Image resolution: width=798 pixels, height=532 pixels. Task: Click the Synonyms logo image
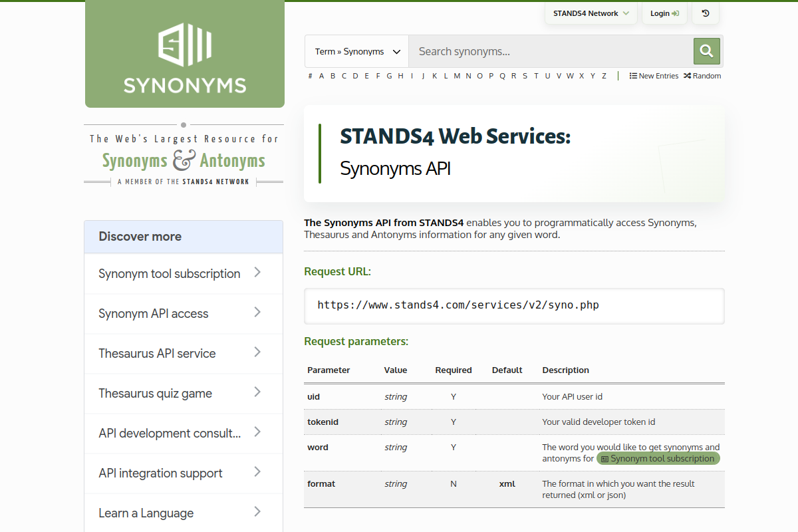tap(185, 55)
